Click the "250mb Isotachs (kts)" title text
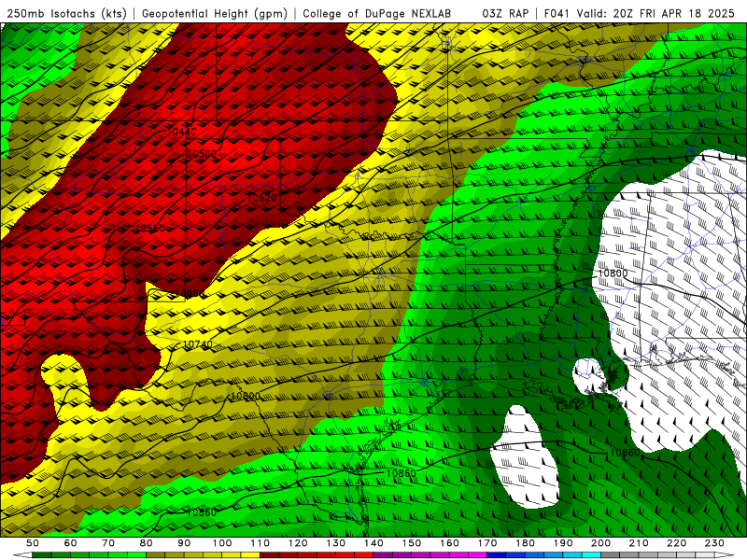Viewport: 747px width, 560px height. click(66, 13)
